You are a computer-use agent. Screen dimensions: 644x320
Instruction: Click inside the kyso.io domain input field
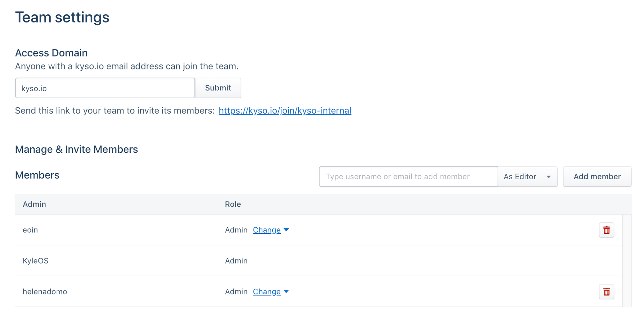105,88
